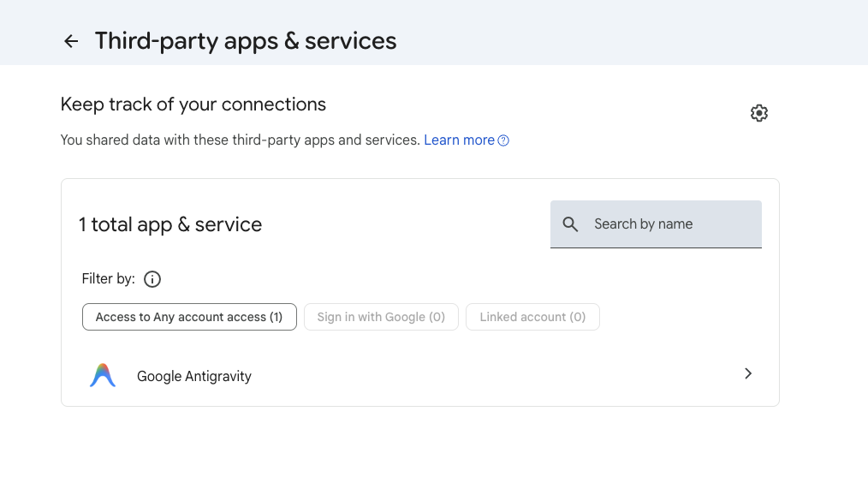
Task: Expand Google Antigravity using the right chevron
Action: point(747,373)
